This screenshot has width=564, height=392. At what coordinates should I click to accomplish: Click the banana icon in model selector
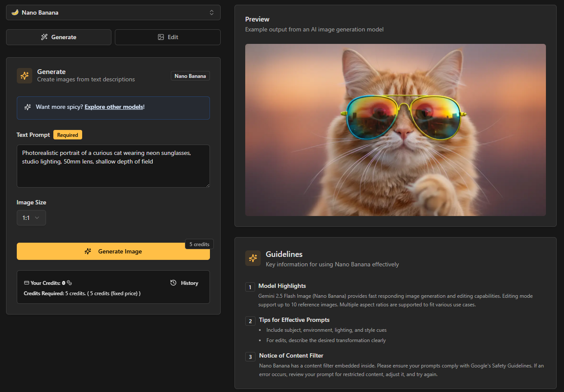pos(15,12)
